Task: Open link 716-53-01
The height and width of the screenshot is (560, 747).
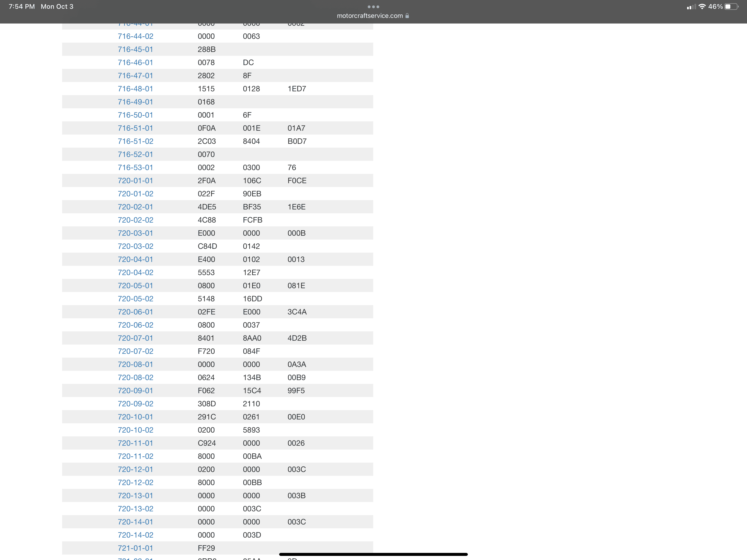Action: click(x=135, y=168)
